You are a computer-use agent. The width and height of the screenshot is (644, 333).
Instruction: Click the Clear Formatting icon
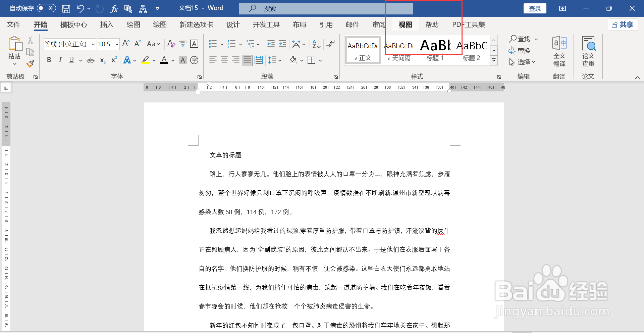point(171,44)
